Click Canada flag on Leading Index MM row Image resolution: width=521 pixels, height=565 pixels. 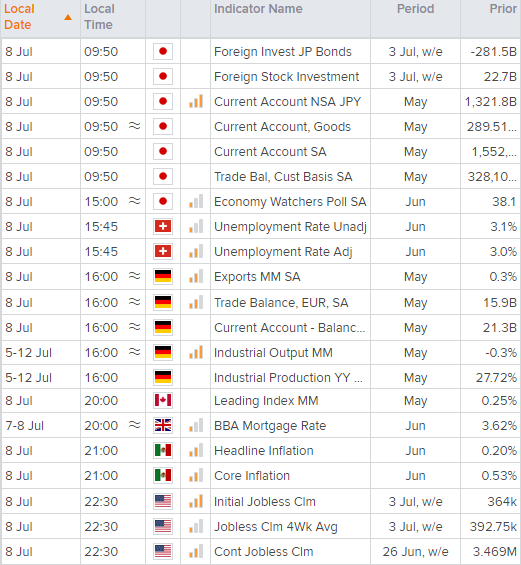[163, 401]
